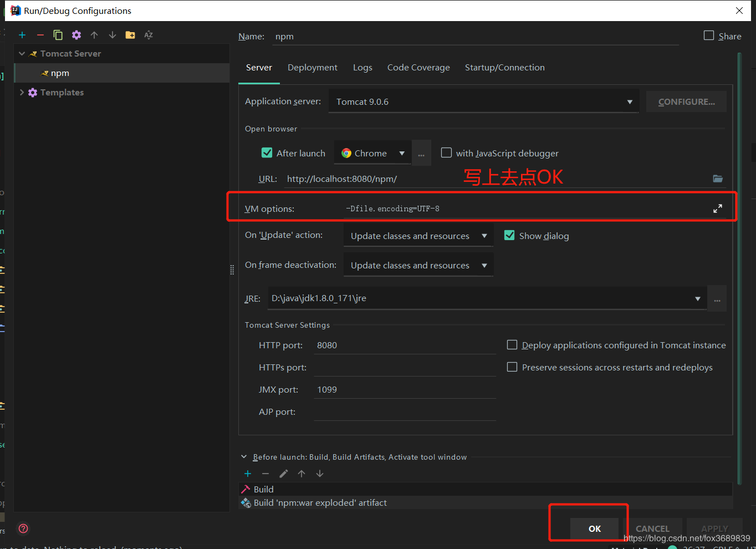
Task: Uncheck the After launch checkbox
Action: pos(267,152)
